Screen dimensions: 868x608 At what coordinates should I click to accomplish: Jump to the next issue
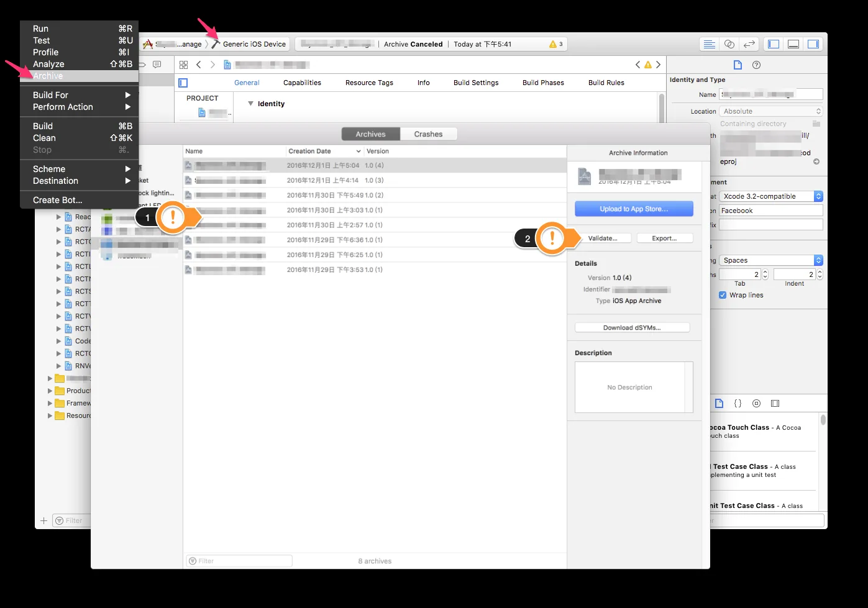(x=659, y=65)
